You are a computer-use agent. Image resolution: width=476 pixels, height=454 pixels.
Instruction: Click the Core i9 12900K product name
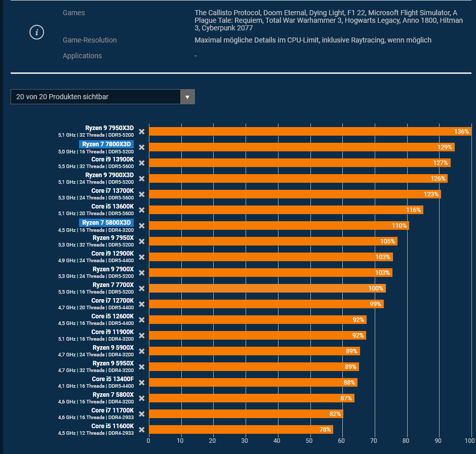pyautogui.click(x=112, y=254)
